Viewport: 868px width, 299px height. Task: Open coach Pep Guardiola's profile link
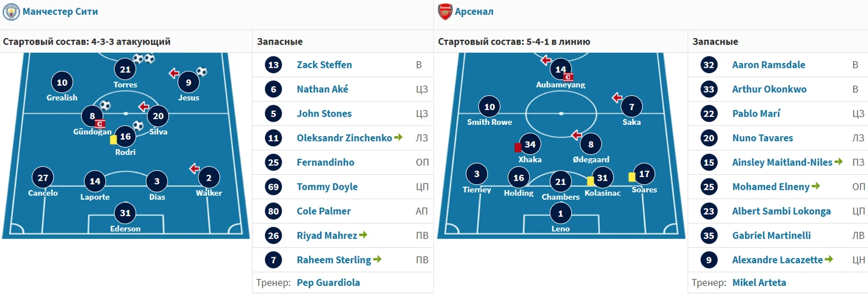328,283
